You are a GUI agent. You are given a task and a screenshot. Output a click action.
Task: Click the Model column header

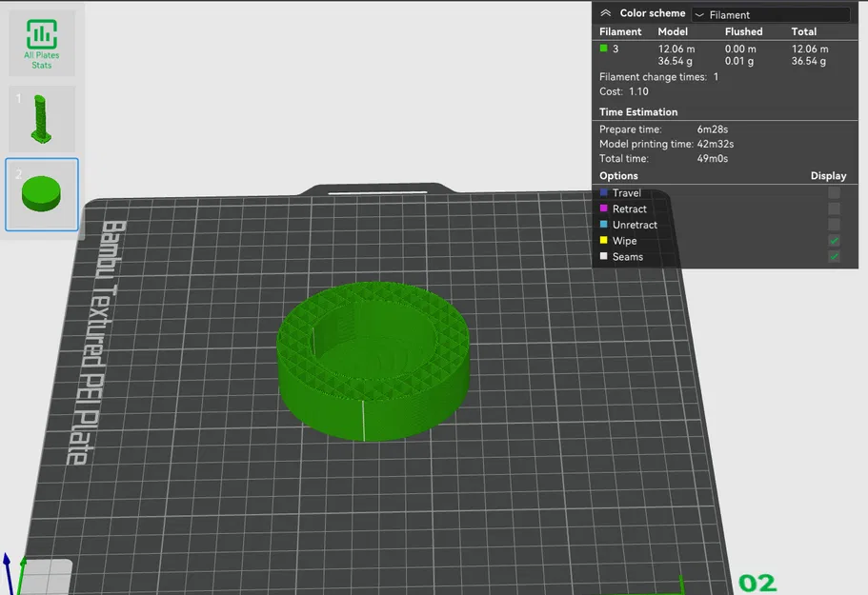[x=673, y=32]
